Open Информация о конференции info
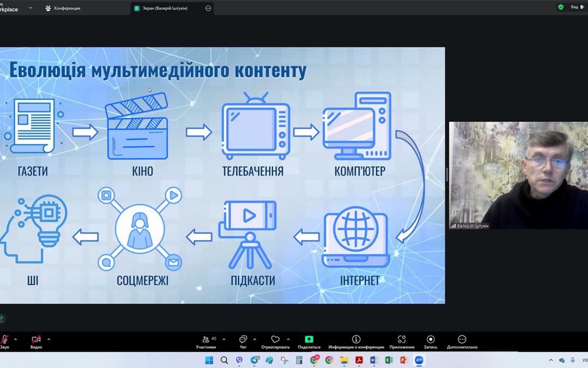Viewport: 588px width, 368px height. tap(356, 340)
